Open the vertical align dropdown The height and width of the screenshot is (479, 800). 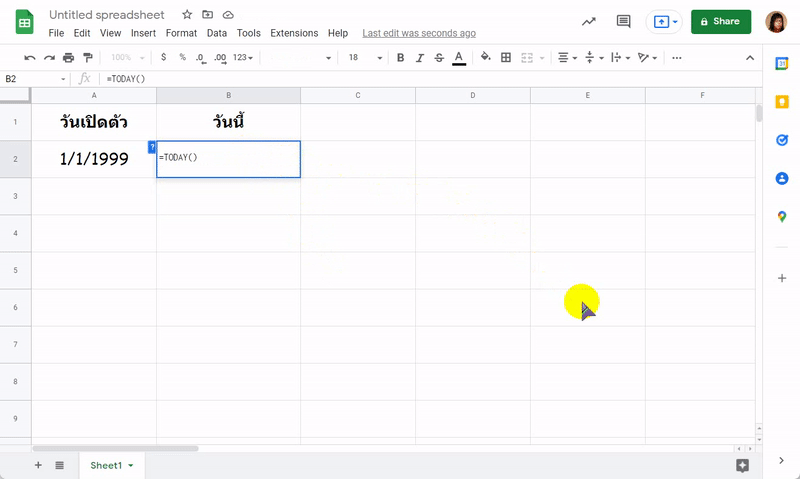594,58
